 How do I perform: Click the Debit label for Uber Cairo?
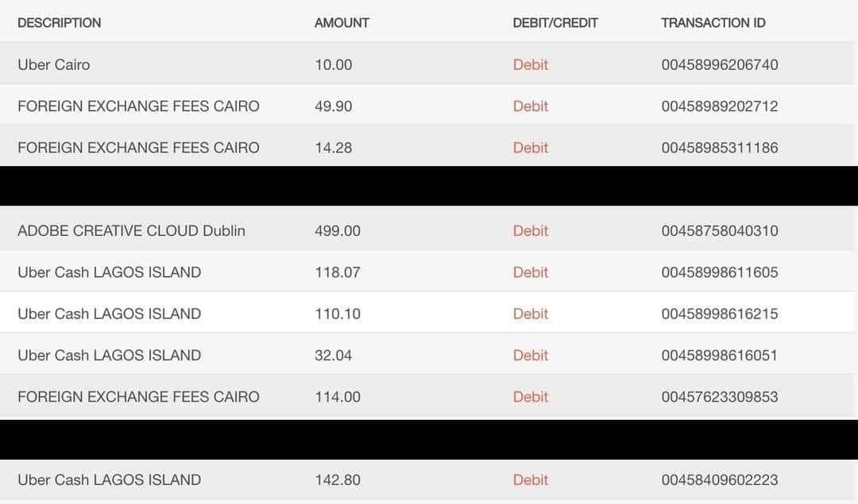coord(530,64)
